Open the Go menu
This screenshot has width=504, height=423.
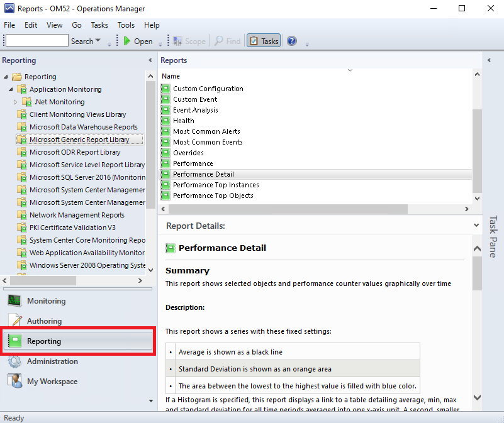(77, 25)
